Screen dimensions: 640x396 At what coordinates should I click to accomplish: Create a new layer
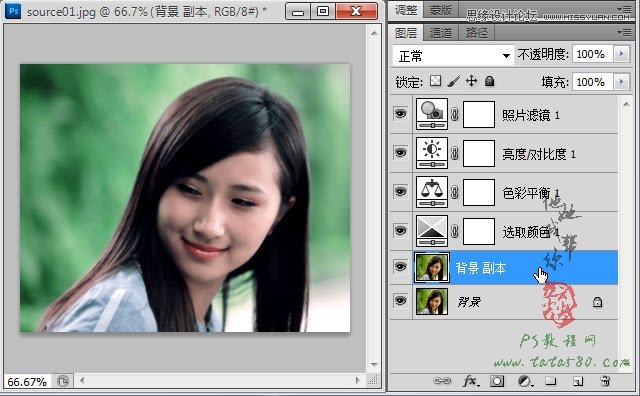(578, 381)
